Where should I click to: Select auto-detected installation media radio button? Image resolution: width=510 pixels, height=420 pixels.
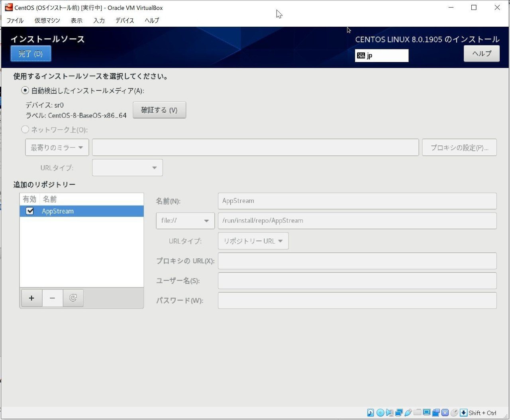coord(25,90)
